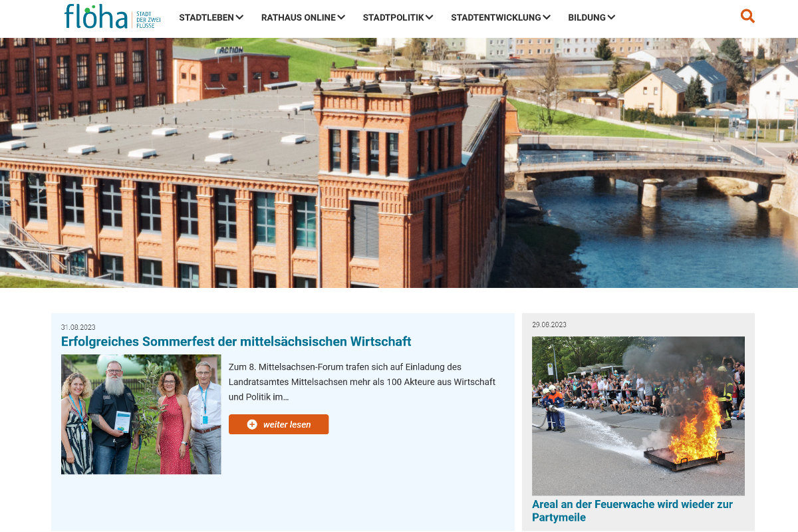This screenshot has height=532, width=798.
Task: Expand the Bildung dropdown chevron
Action: (x=611, y=17)
